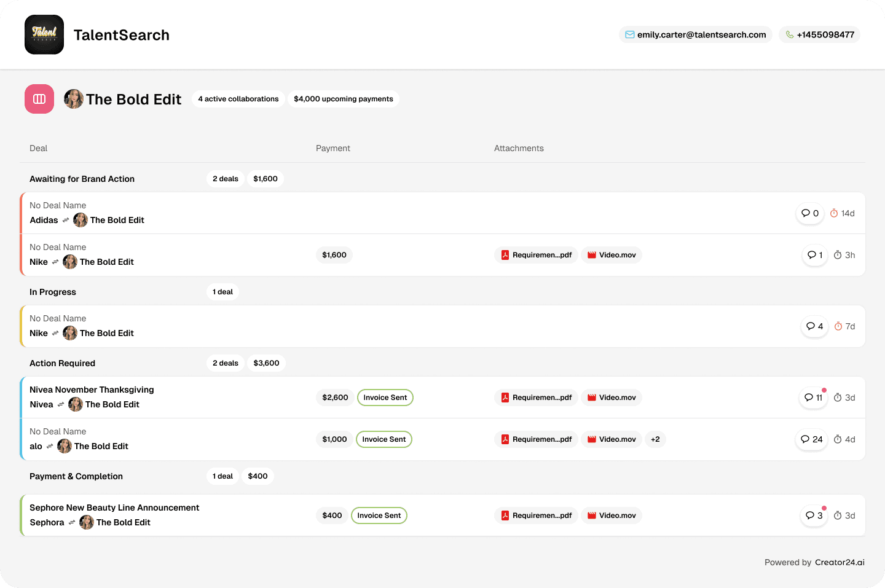The height and width of the screenshot is (588, 885).
Task: Click the $1,000 payment on alo deal
Action: click(x=335, y=439)
